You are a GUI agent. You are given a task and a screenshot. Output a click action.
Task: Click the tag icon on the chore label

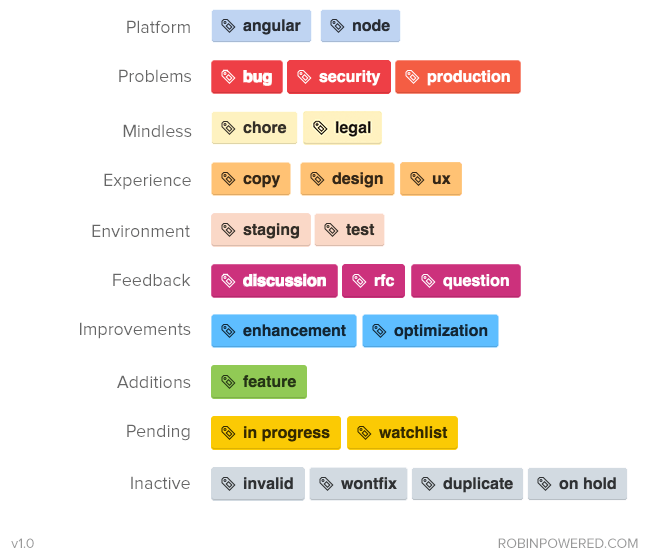click(228, 128)
